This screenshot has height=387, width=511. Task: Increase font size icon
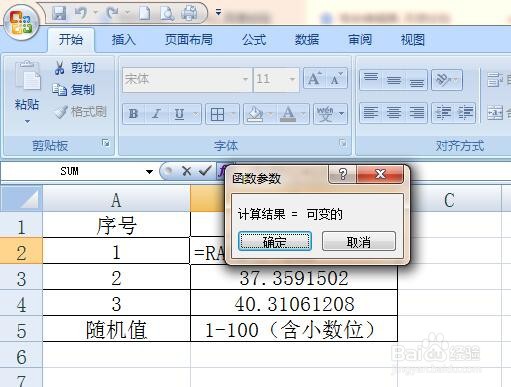314,79
